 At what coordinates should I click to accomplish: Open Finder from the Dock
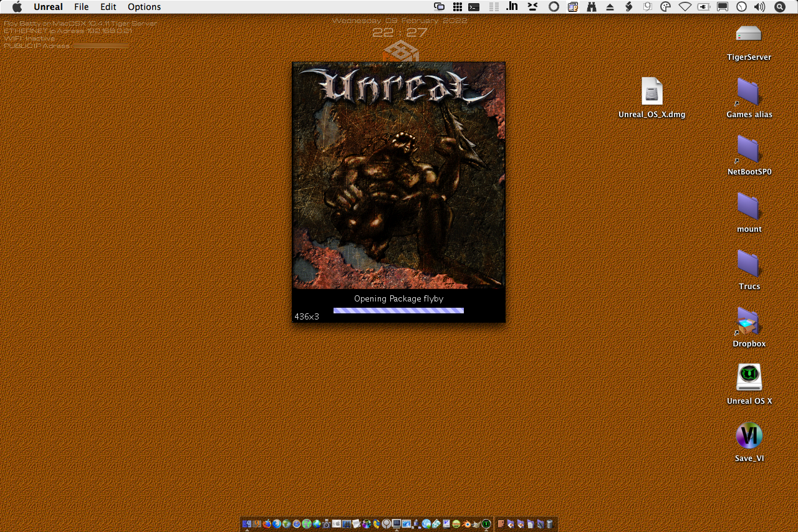click(x=247, y=524)
